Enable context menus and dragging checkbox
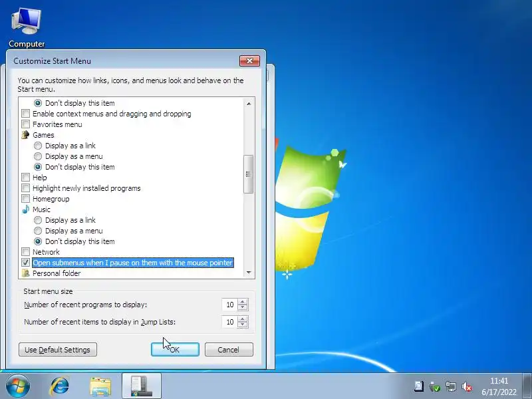532x399 pixels. (25, 114)
